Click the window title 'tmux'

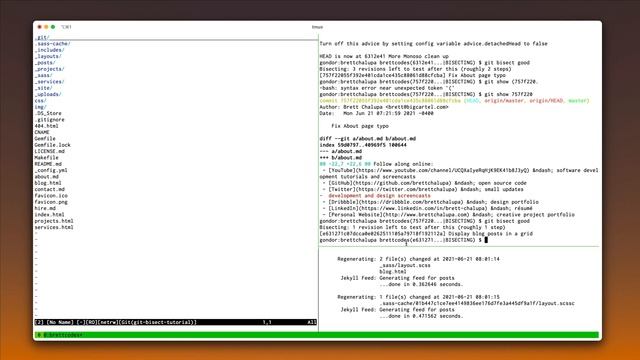click(x=317, y=27)
